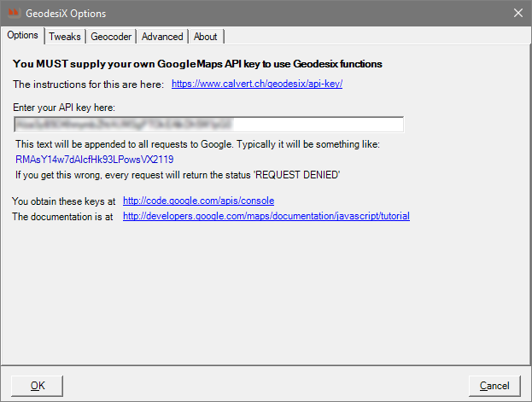Open the developers.google.com maps documentation link
This screenshot has width=532, height=402.
click(266, 216)
